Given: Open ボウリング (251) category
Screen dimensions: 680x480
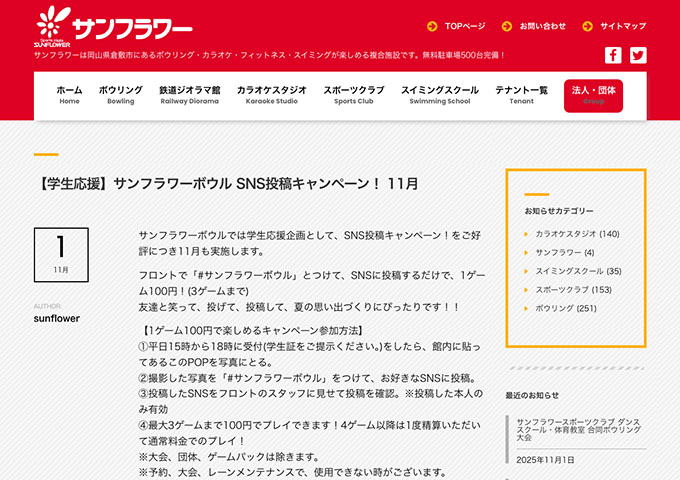Looking at the screenshot, I should [566, 308].
